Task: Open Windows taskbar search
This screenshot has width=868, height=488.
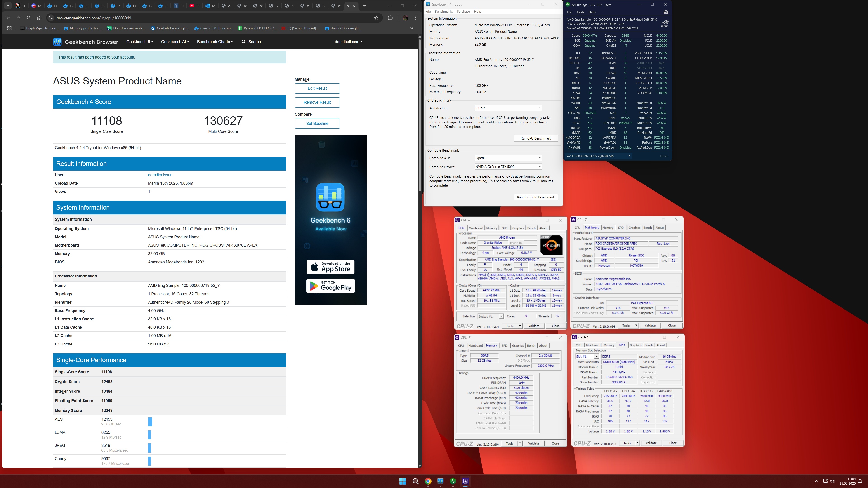Action: [415, 481]
